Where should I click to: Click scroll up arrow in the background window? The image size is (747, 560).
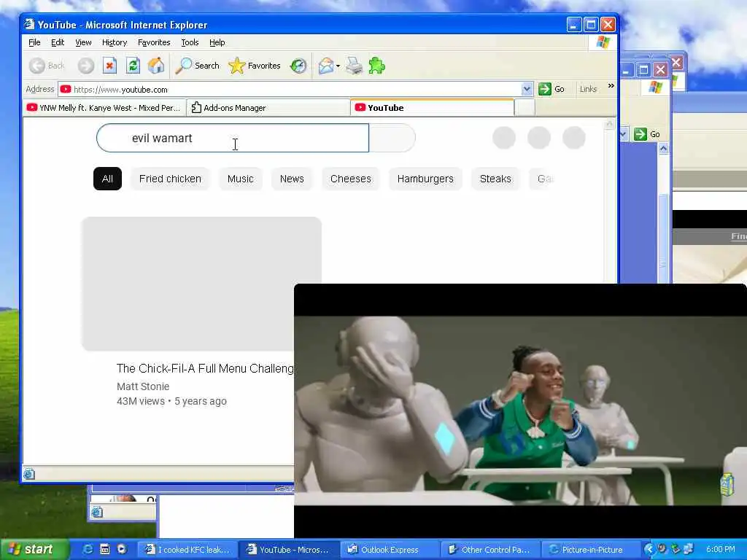point(664,149)
